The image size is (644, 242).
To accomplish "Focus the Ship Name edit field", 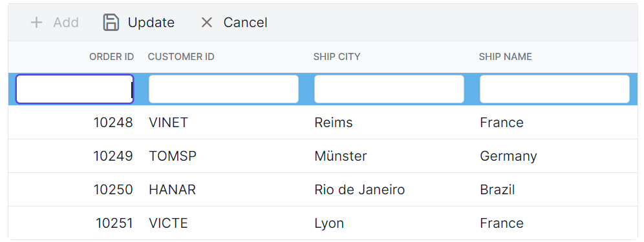I will point(555,89).
